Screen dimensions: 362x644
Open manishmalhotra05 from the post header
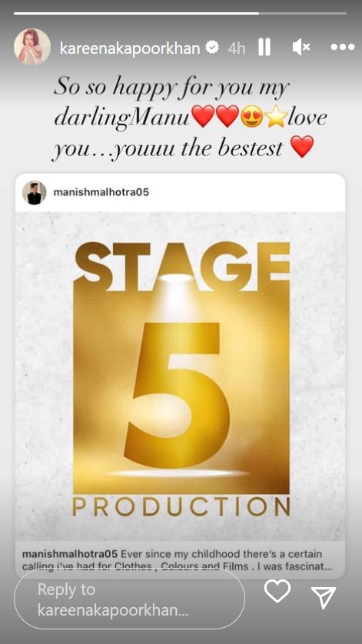101,192
